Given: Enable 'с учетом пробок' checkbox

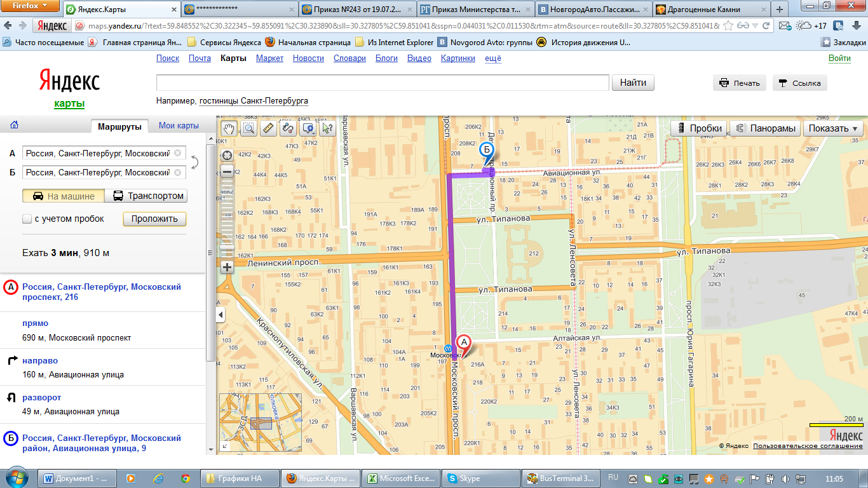Looking at the screenshot, I should [x=27, y=219].
